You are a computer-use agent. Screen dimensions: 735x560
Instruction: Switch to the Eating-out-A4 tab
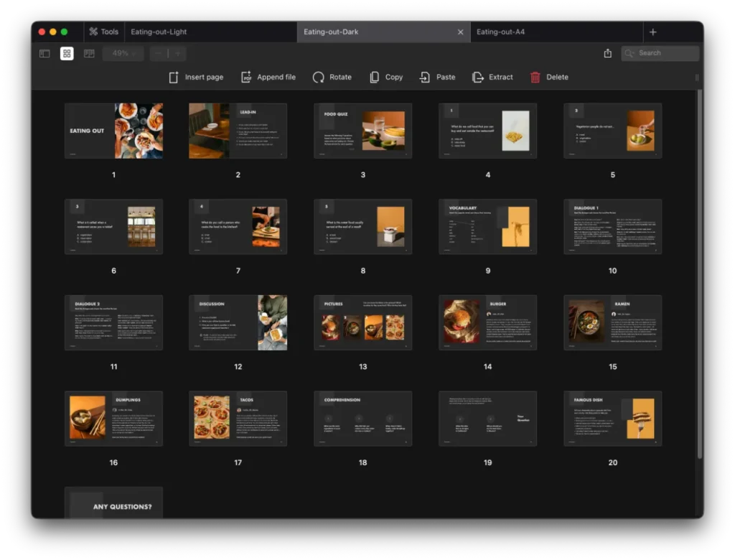tap(556, 32)
